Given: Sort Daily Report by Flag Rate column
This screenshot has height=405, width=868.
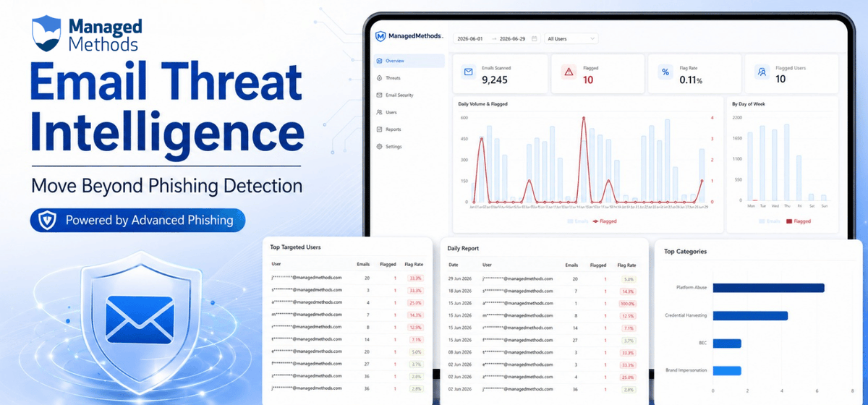Looking at the screenshot, I should click(627, 265).
